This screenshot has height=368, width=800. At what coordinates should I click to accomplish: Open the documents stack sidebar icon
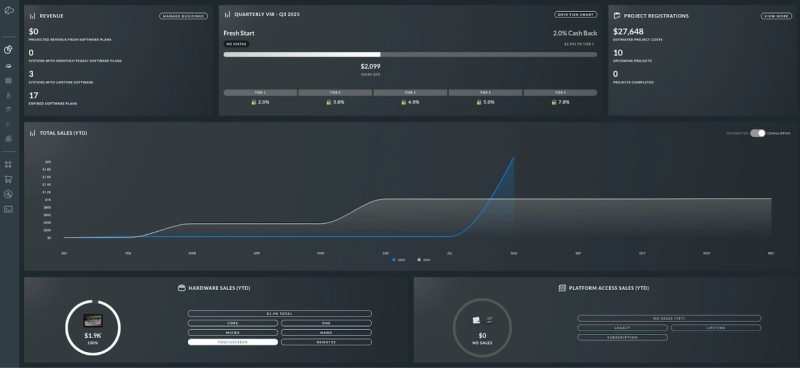(x=8, y=138)
